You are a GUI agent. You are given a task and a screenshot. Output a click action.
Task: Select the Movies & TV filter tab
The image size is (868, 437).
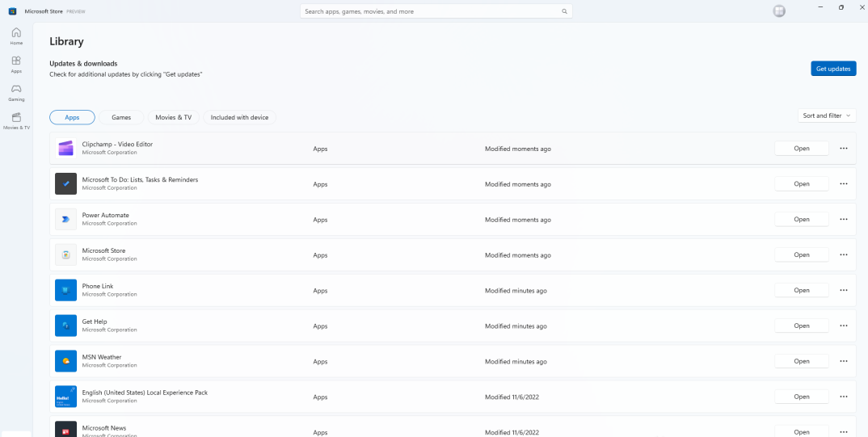tap(173, 117)
